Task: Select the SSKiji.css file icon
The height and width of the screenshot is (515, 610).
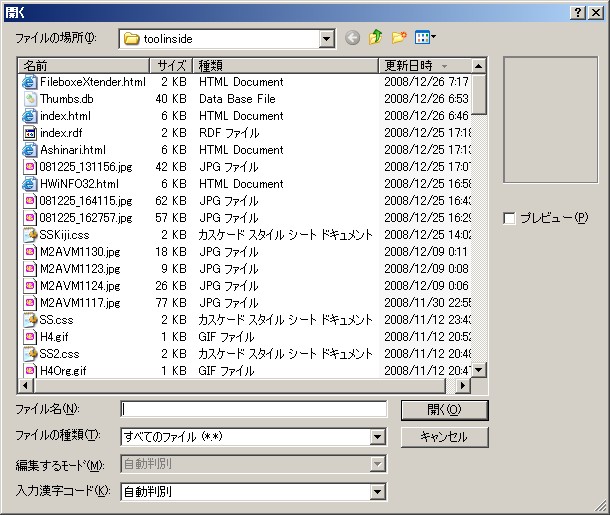Action: [30, 235]
